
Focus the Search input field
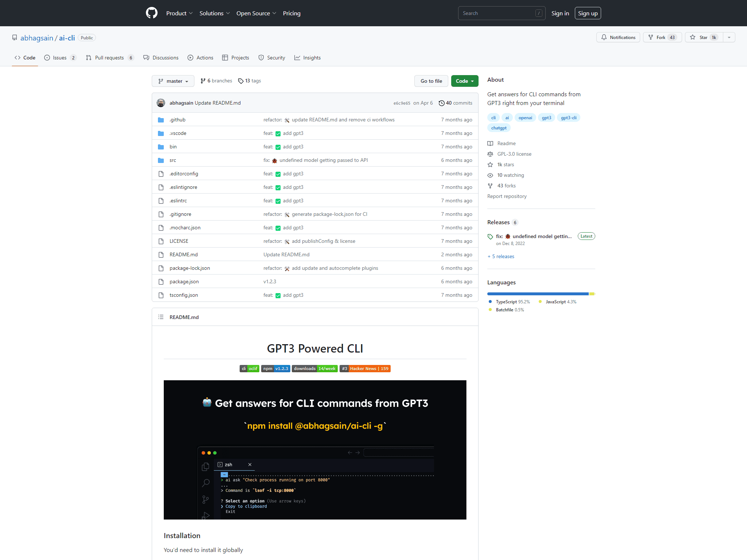[x=502, y=13]
